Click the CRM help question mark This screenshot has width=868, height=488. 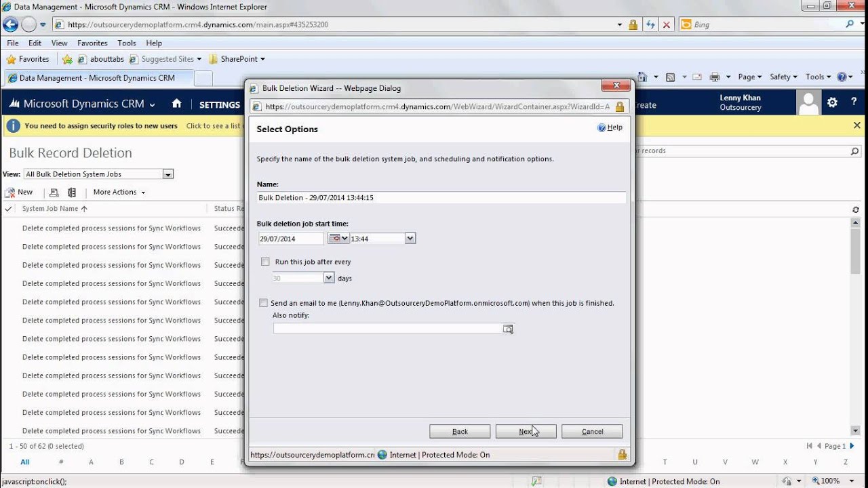(x=854, y=102)
